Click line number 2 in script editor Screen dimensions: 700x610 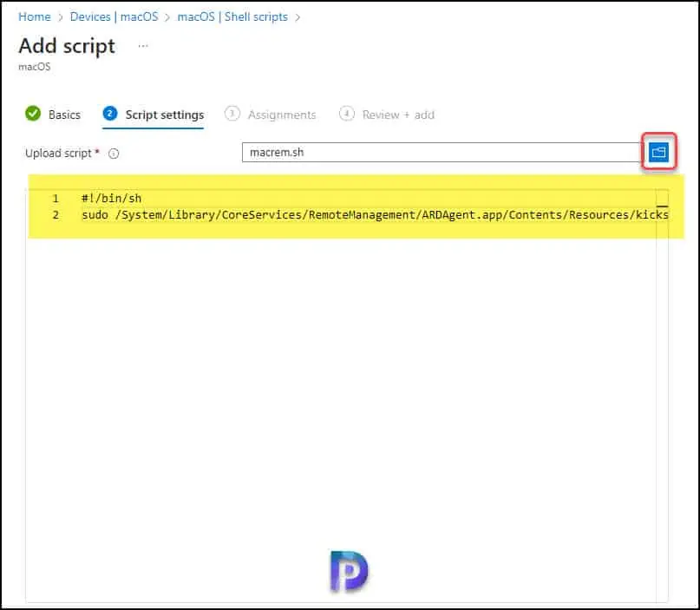[x=56, y=215]
